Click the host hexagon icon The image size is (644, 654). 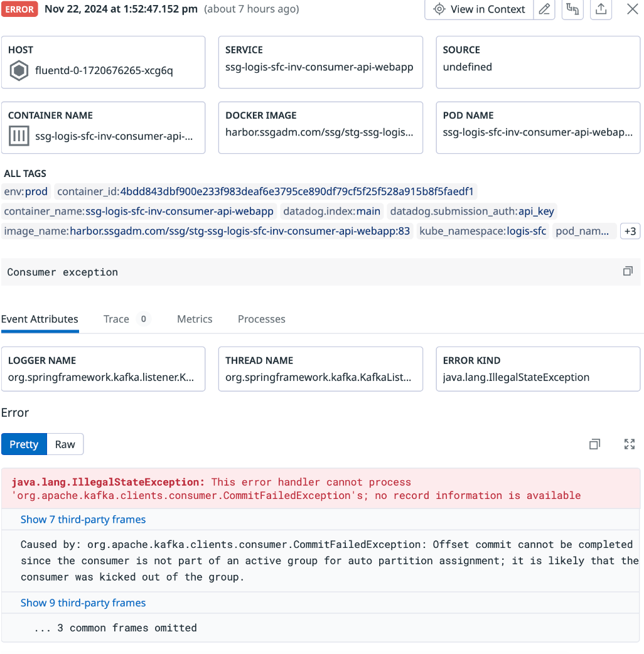pyautogui.click(x=19, y=70)
